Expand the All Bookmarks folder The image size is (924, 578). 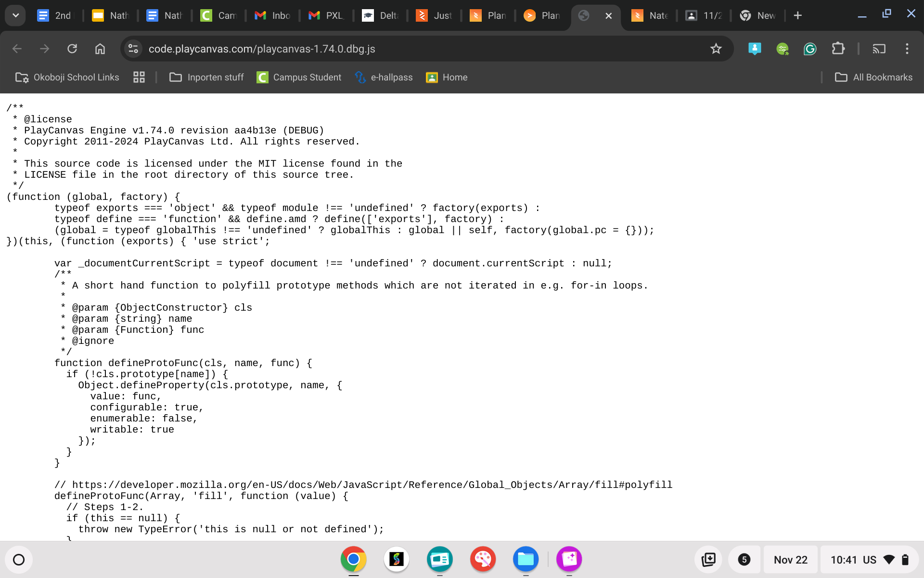[x=873, y=77]
